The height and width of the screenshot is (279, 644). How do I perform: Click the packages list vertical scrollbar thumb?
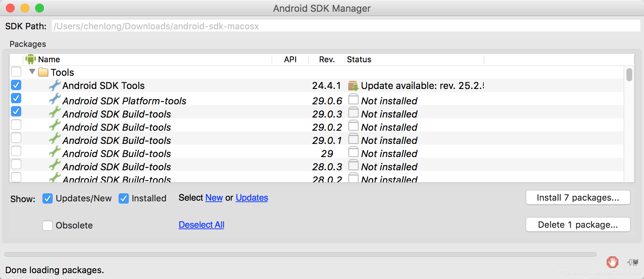click(x=629, y=75)
